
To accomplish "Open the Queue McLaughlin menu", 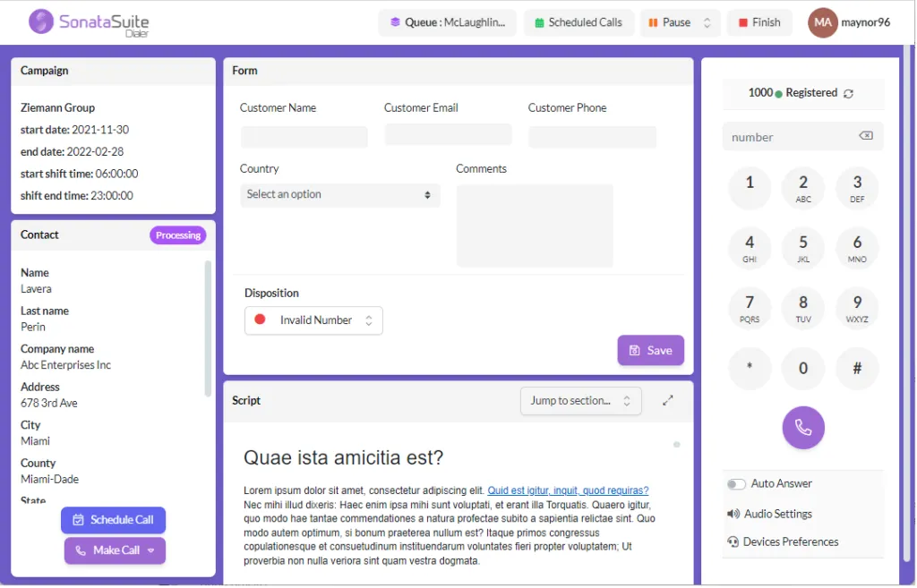I will (448, 22).
